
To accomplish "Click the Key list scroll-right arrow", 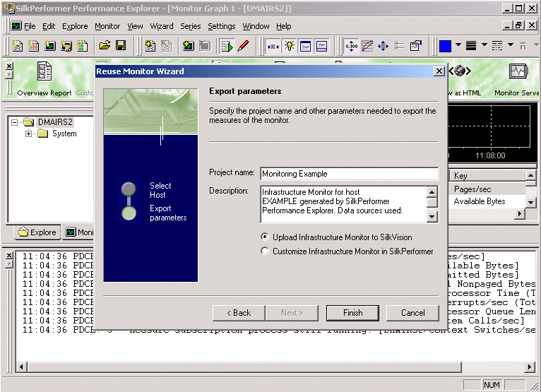I will click(x=520, y=213).
